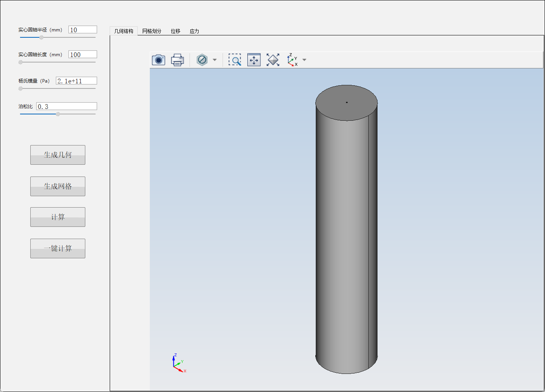Screen dimensions: 545x392
Task: Fit model to view icon
Action: click(273, 60)
